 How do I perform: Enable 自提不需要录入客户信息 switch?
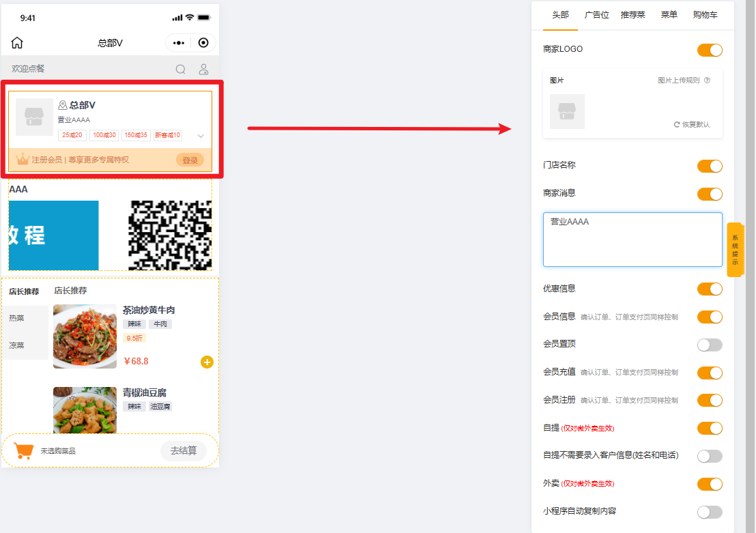click(710, 457)
